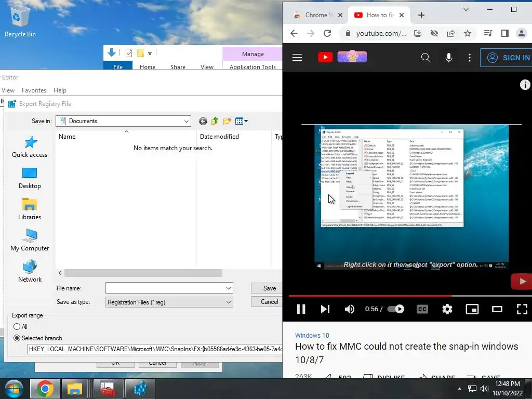
Task: Select Libraries in places bar
Action: (x=30, y=209)
